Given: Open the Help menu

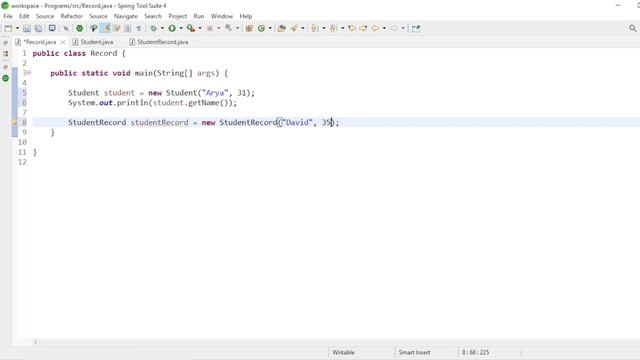Looking at the screenshot, I should (x=245, y=16).
